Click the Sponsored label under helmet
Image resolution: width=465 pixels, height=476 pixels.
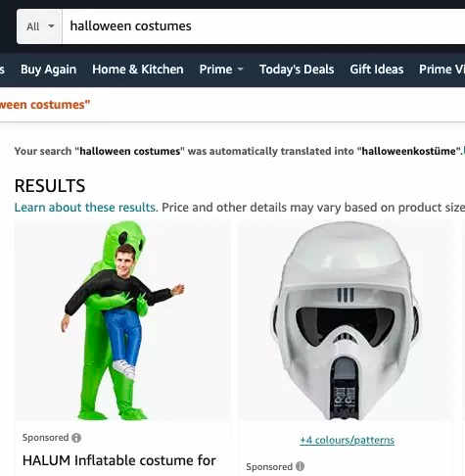[x=269, y=467]
